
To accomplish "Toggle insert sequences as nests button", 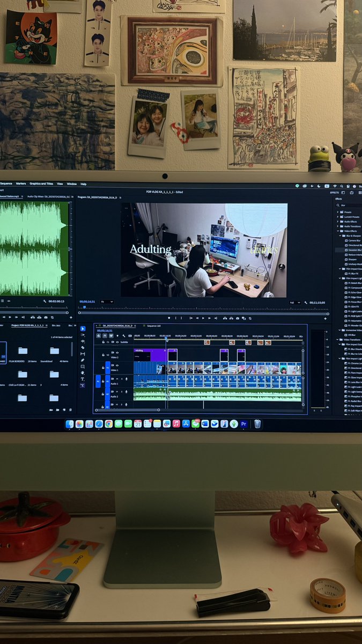I will (x=99, y=335).
